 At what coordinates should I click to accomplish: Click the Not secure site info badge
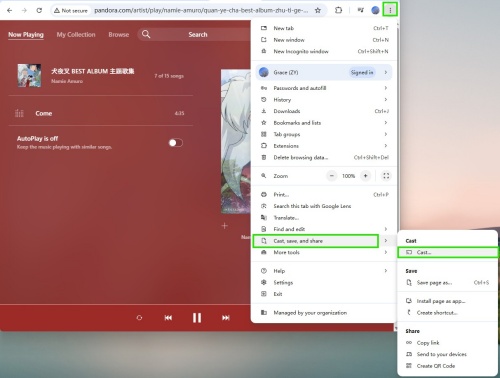click(x=71, y=11)
